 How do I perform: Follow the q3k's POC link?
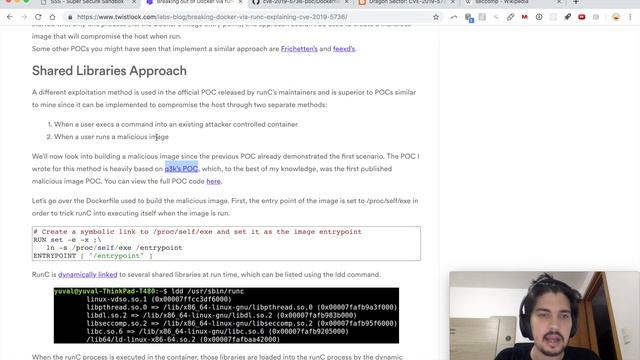[x=181, y=169]
